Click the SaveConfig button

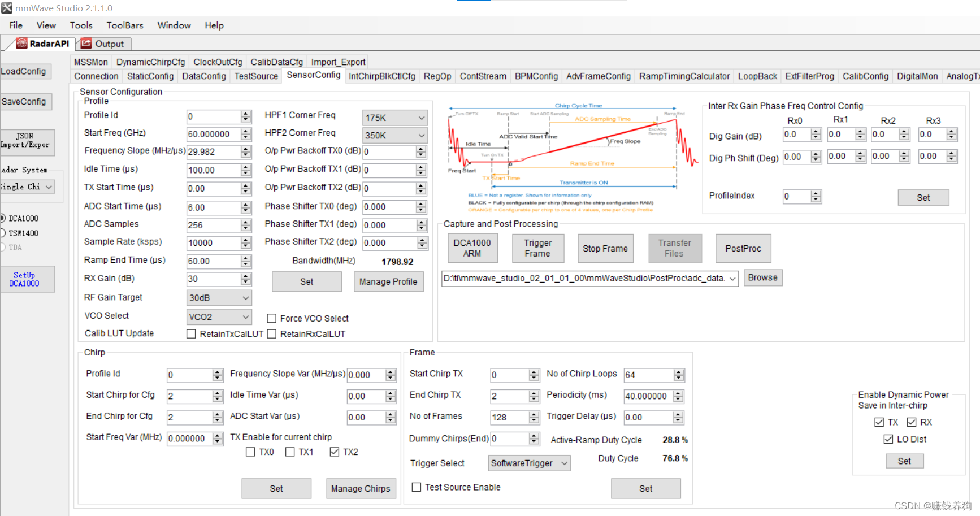pos(25,102)
